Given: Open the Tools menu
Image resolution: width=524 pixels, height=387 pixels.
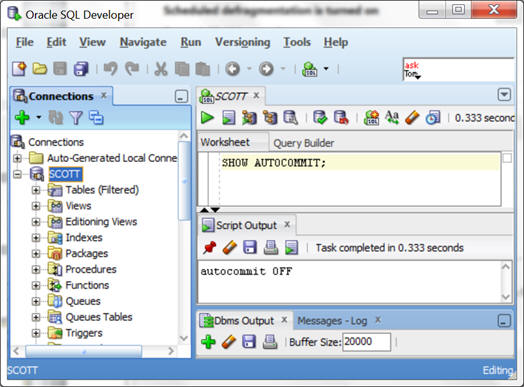Looking at the screenshot, I should tap(297, 42).
